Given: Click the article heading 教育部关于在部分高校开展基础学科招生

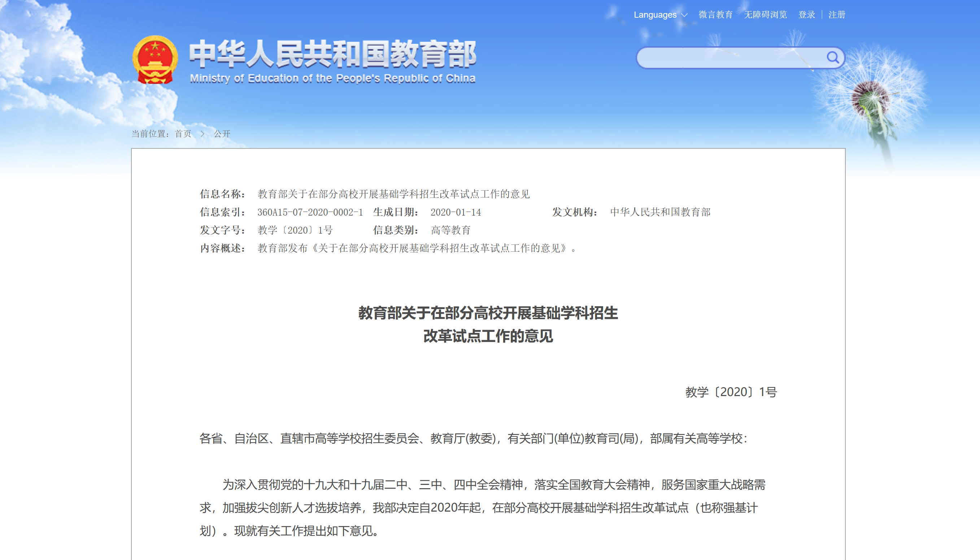Looking at the screenshot, I should pos(488,313).
